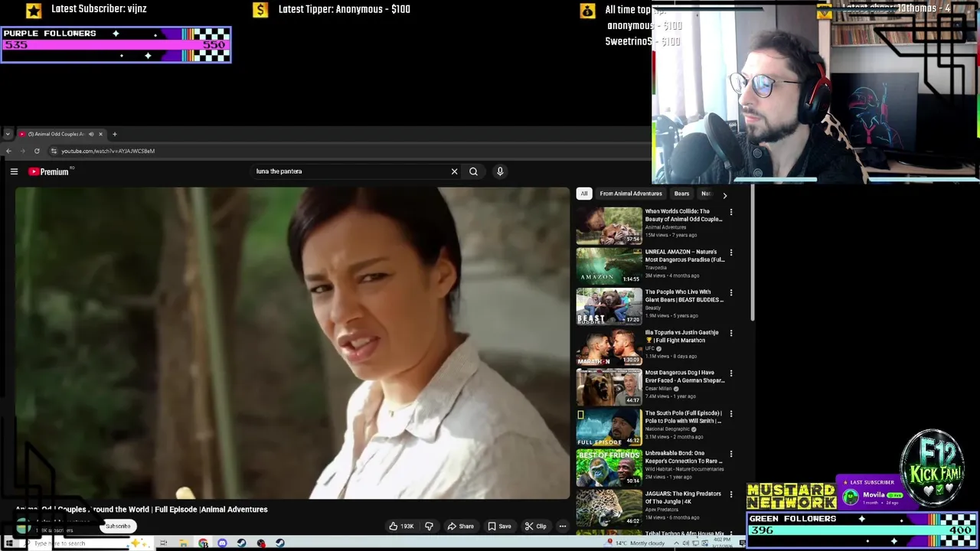Select 'From Animal Adventures' filter chip
The height and width of the screenshot is (551, 980).
[631, 194]
